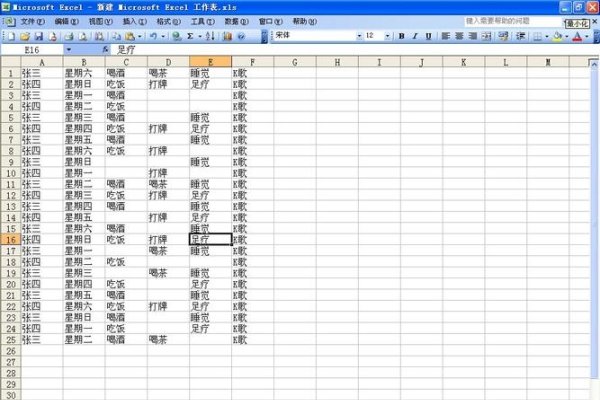Align text left in the formatting toolbar
Screen dimensions: 600x400
point(445,36)
